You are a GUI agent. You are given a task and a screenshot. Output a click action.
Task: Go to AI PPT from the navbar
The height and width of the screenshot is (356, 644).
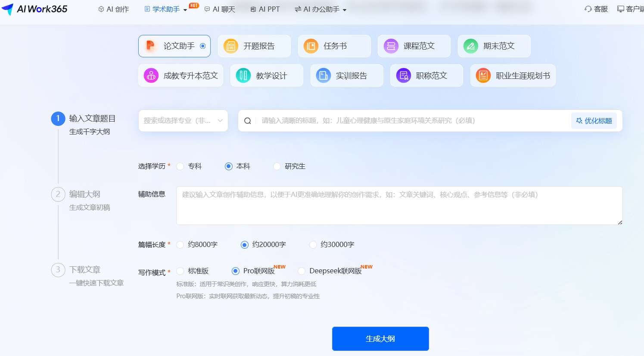tap(265, 9)
